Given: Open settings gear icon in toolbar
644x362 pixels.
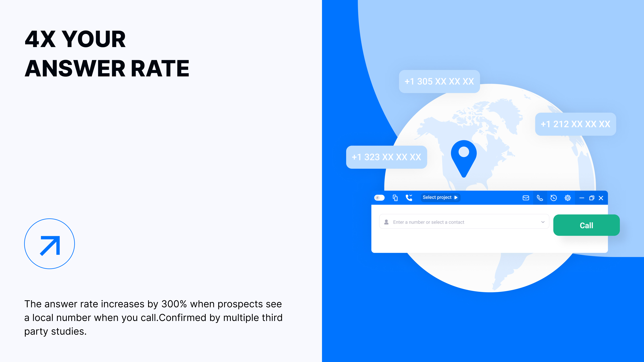Looking at the screenshot, I should pos(568,197).
